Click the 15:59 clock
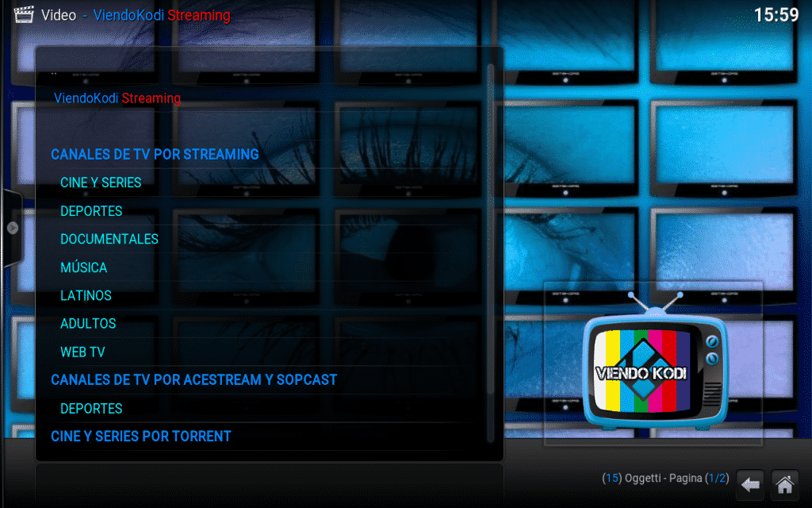The width and height of the screenshot is (812, 508). click(776, 14)
